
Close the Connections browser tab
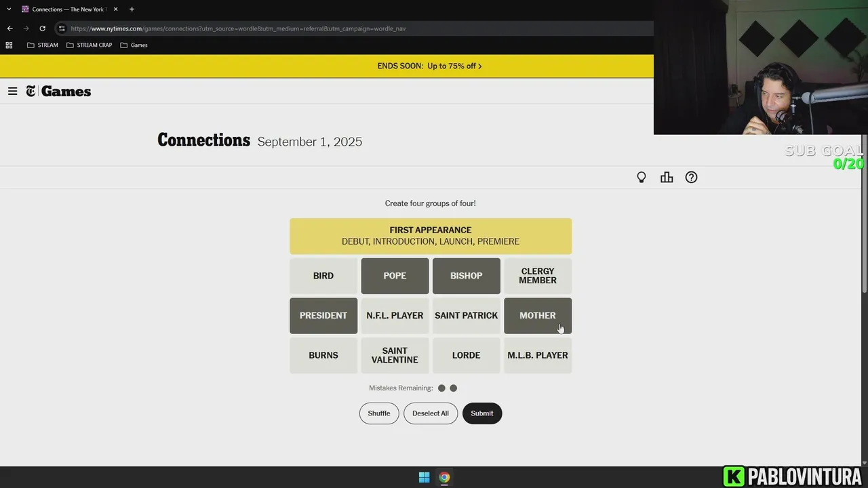pyautogui.click(x=115, y=9)
